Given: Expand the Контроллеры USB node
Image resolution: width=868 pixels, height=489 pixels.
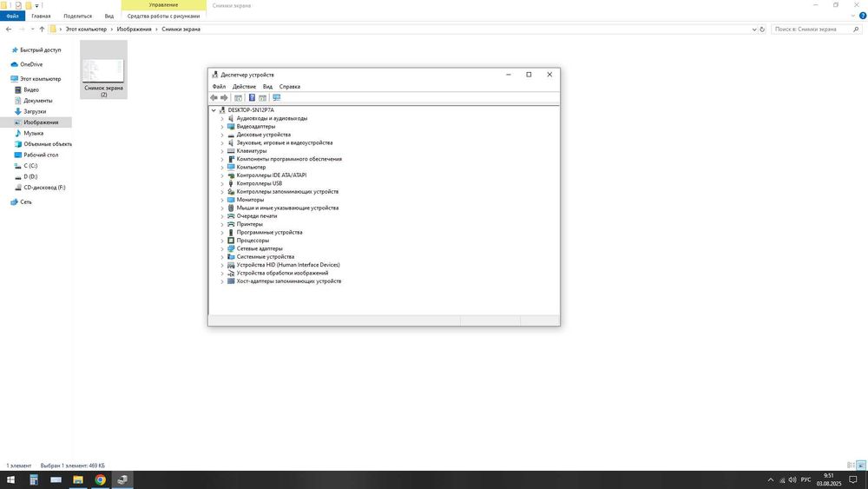Looking at the screenshot, I should tap(222, 184).
